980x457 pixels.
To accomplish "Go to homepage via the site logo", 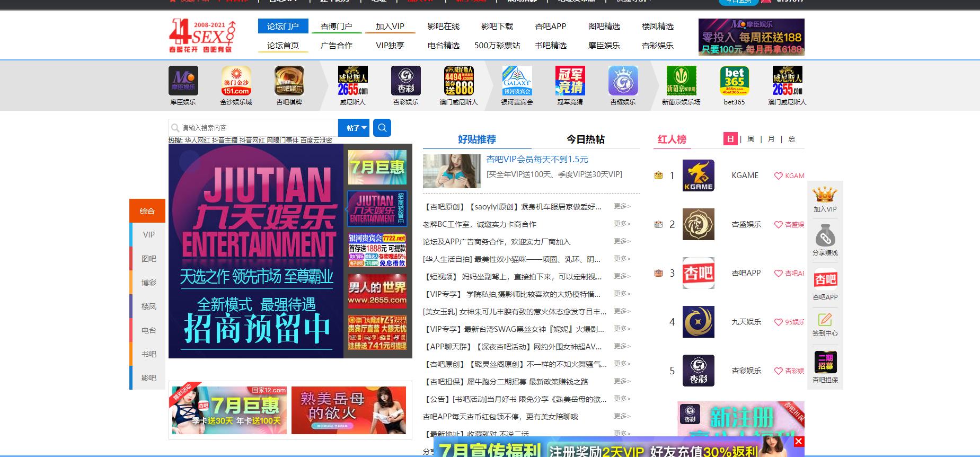I will coord(201,36).
